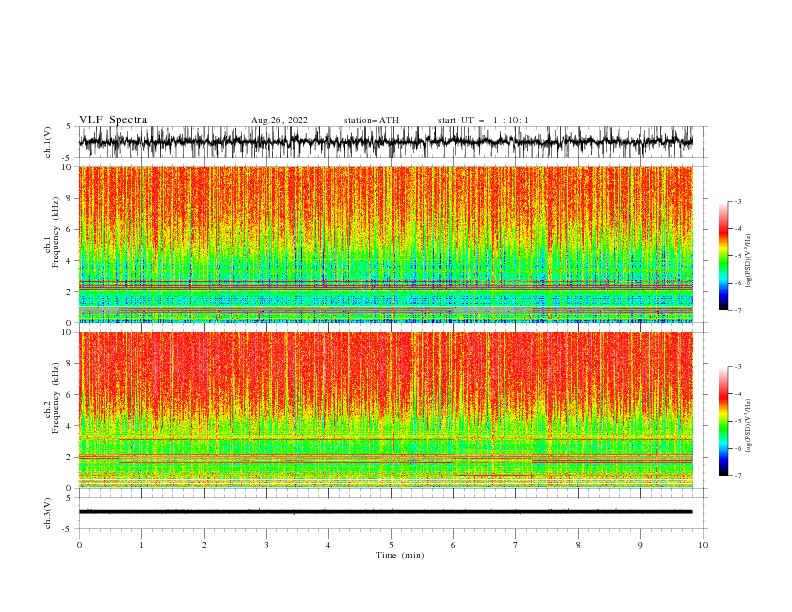Click time axis tick label "3" at bottom
This screenshot has width=792, height=612.
tap(266, 545)
